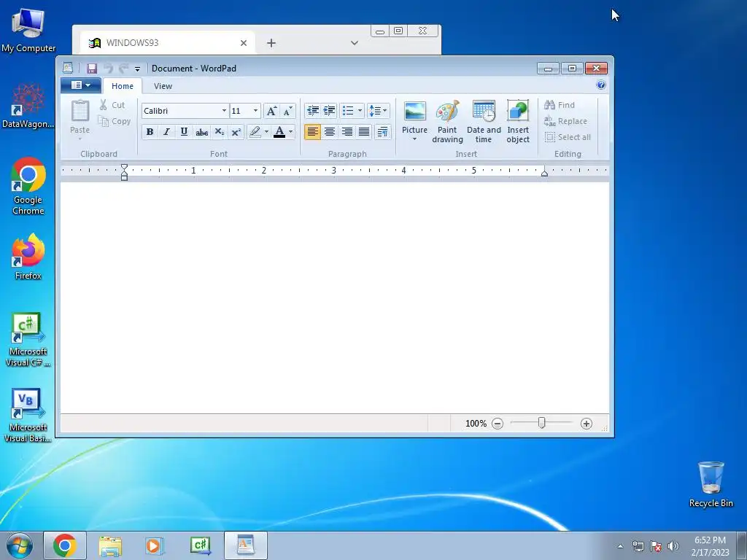Open the font size dropdown arrow

pos(256,111)
